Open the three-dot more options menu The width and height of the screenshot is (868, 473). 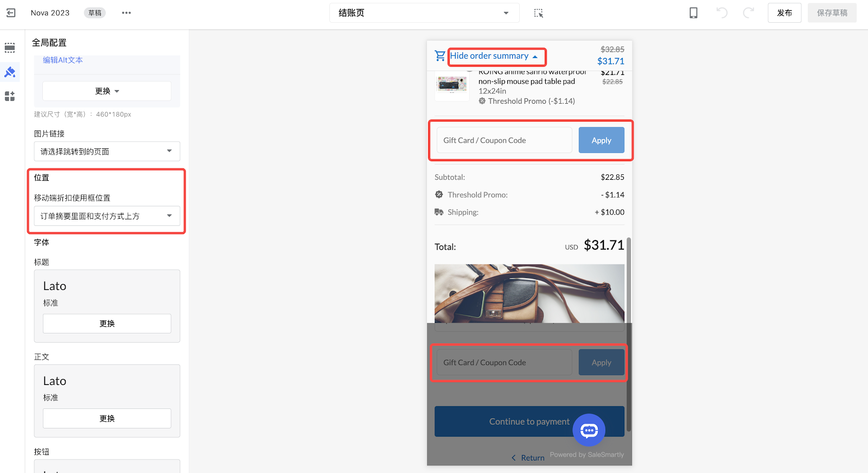pos(126,12)
